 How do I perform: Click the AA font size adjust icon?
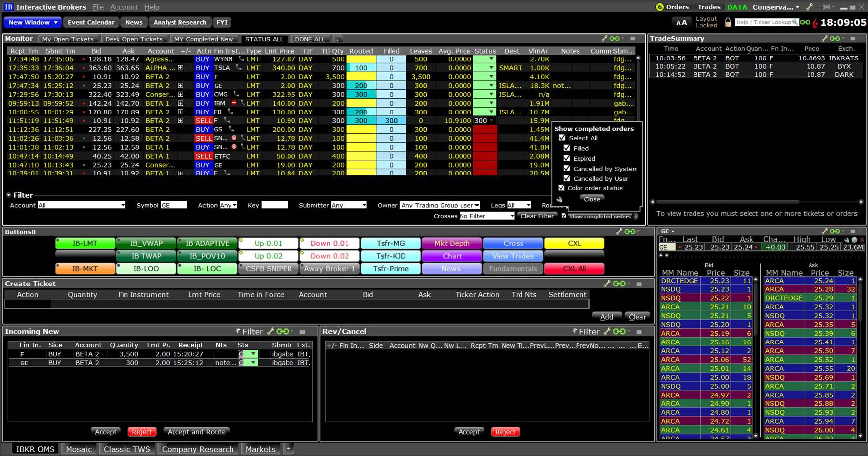[x=682, y=22]
